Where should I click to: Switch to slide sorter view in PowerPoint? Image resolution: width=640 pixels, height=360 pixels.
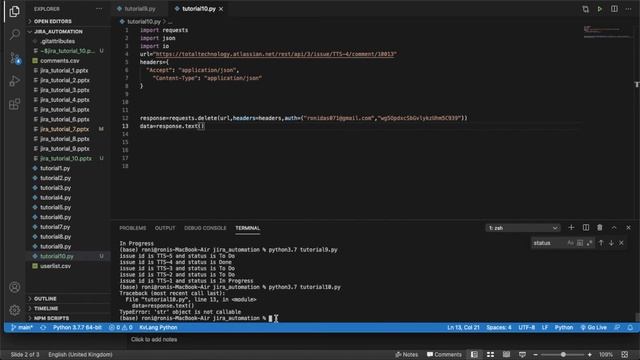pyautogui.click(x=490, y=354)
